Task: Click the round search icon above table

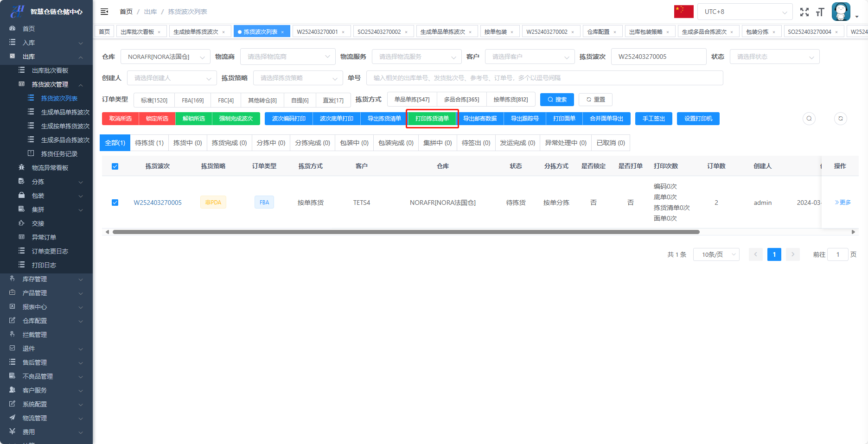Action: click(809, 119)
